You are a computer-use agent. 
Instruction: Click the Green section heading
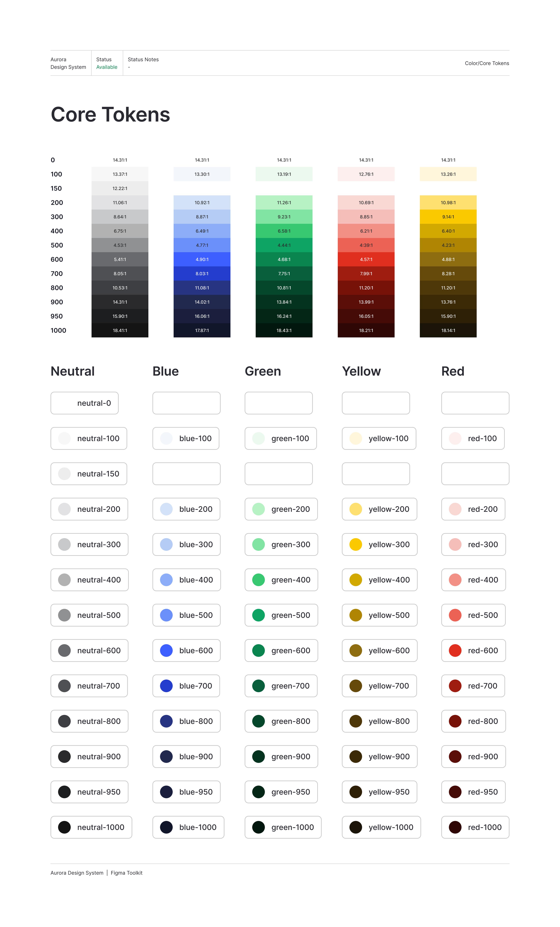(263, 371)
